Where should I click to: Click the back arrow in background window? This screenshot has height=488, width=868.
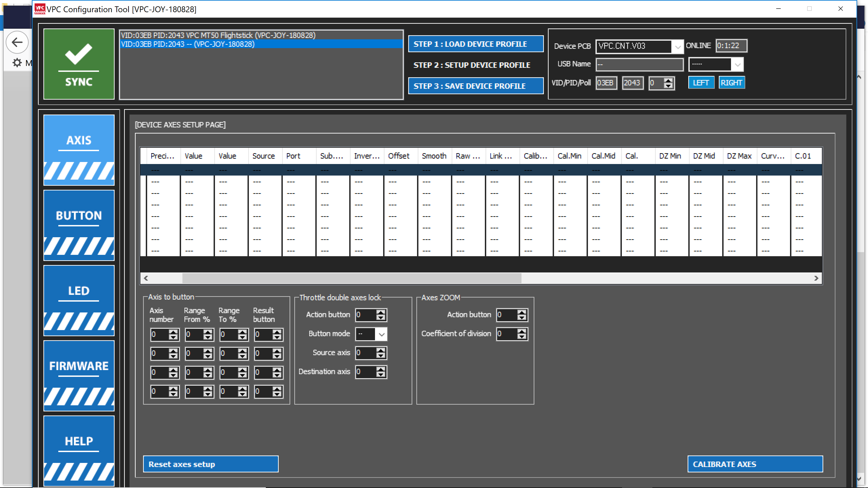17,42
